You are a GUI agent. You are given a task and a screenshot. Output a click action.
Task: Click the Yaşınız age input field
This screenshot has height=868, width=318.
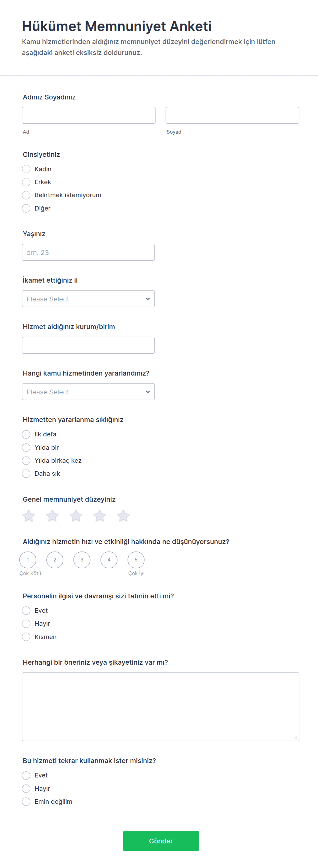[88, 253]
